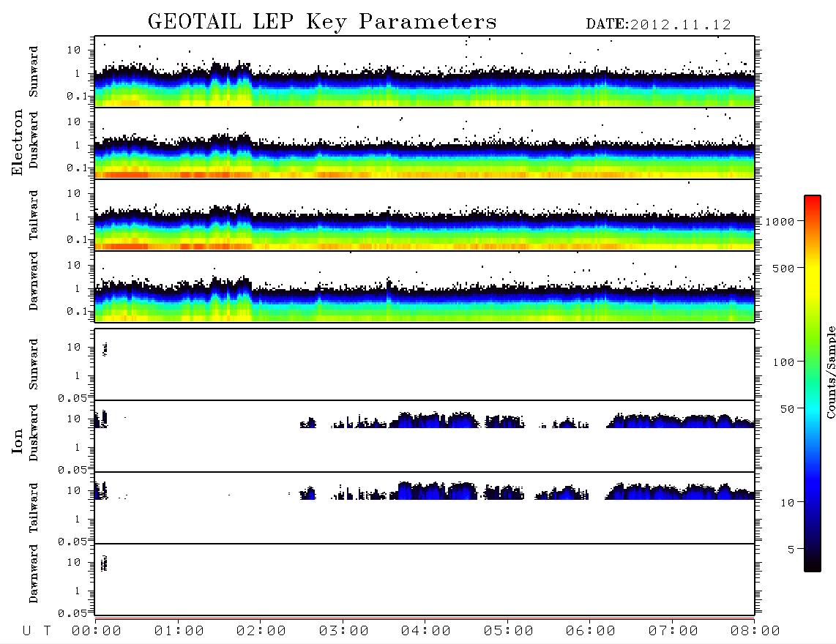Click the "U T" time axis label
The width and height of the screenshot is (836, 644).
click(37, 631)
